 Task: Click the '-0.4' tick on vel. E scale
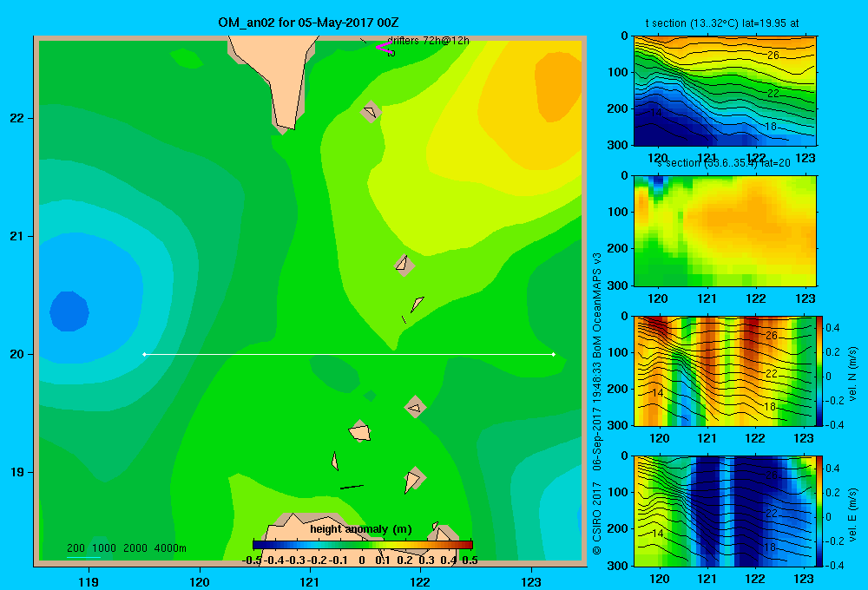[834, 565]
